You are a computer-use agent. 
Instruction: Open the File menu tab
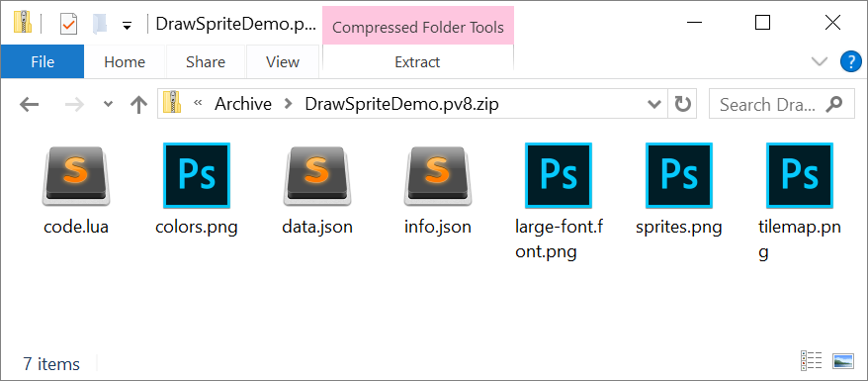[x=43, y=61]
